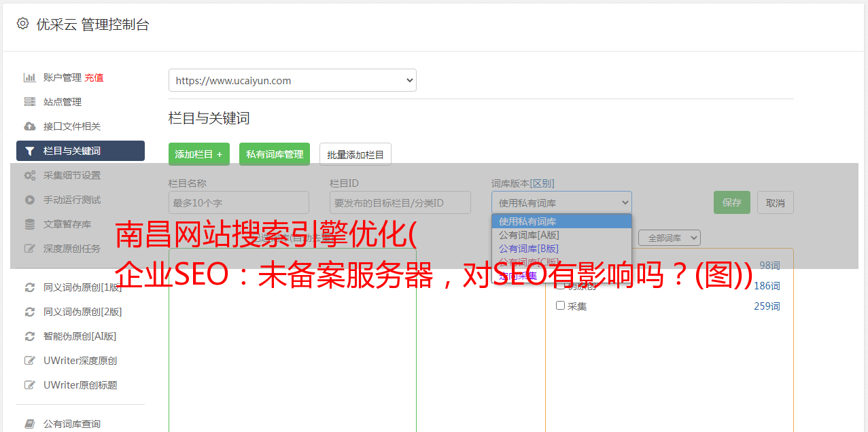Screen dimensions: 868x432
Task: Open 深度原创任务 in sidebar
Action: tap(72, 249)
